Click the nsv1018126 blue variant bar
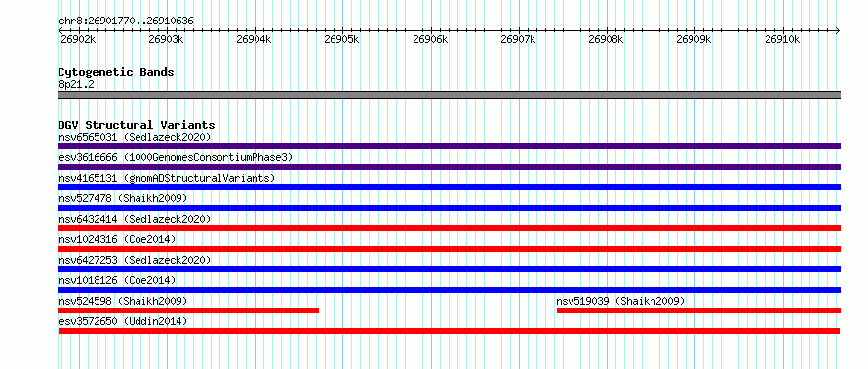Viewport: 868px width, 369px height. (x=449, y=290)
